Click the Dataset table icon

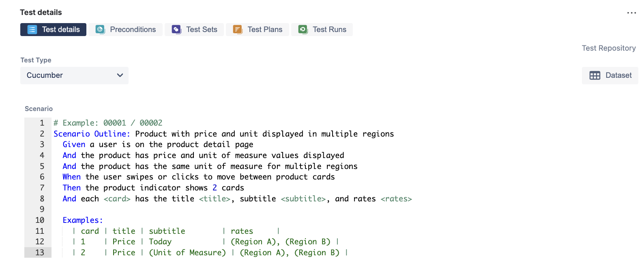[x=595, y=75]
